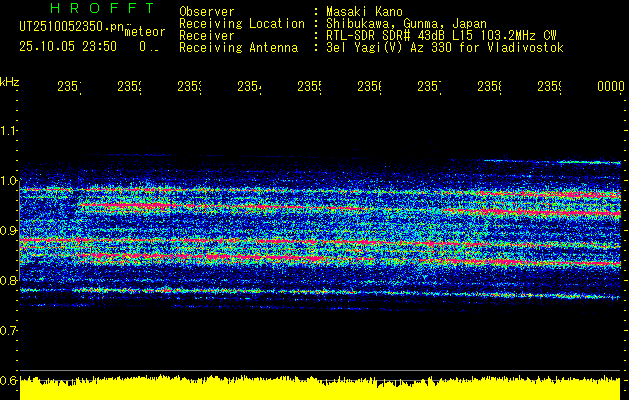
Task: Click the "Receiver" field label
Action: [x=207, y=36]
